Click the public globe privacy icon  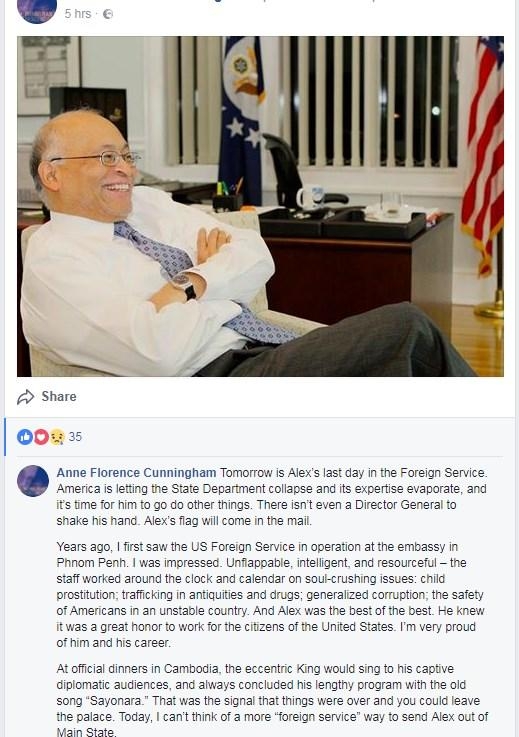108,14
